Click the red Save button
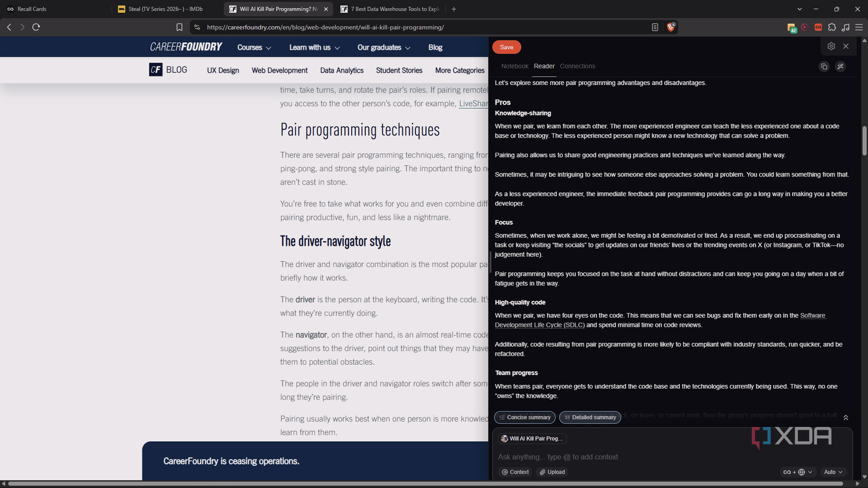Viewport: 868px width, 488px height. tap(507, 47)
